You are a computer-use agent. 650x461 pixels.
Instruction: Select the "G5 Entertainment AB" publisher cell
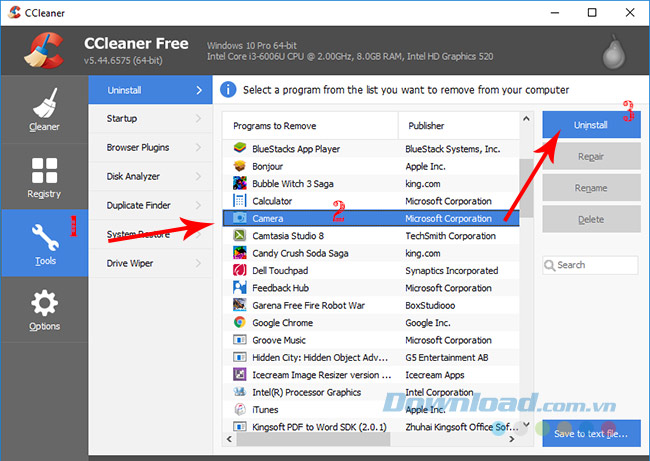pos(447,357)
